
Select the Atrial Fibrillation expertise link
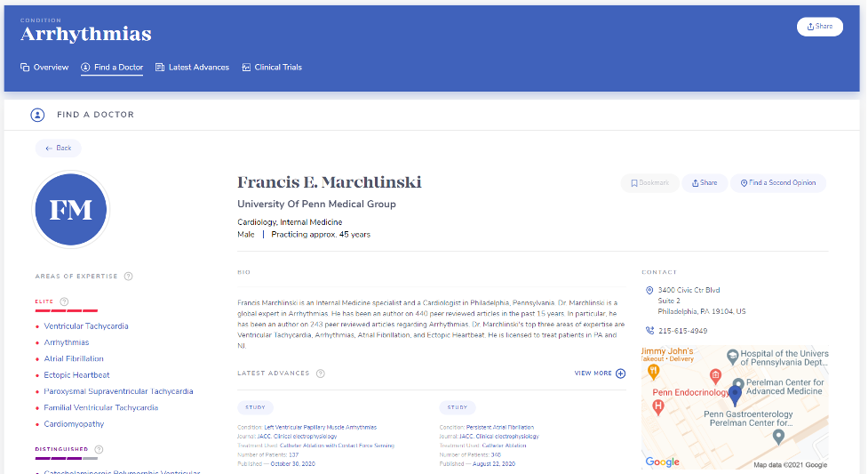[74, 358]
